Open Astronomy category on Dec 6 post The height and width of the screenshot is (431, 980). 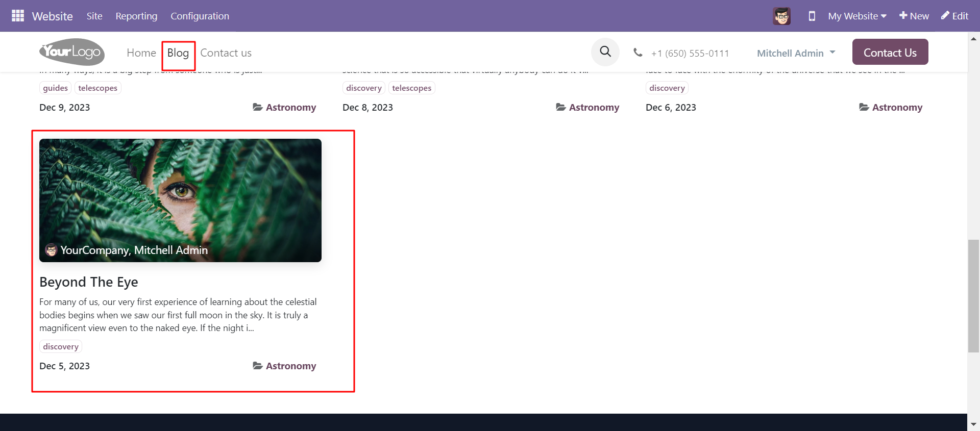pyautogui.click(x=897, y=107)
